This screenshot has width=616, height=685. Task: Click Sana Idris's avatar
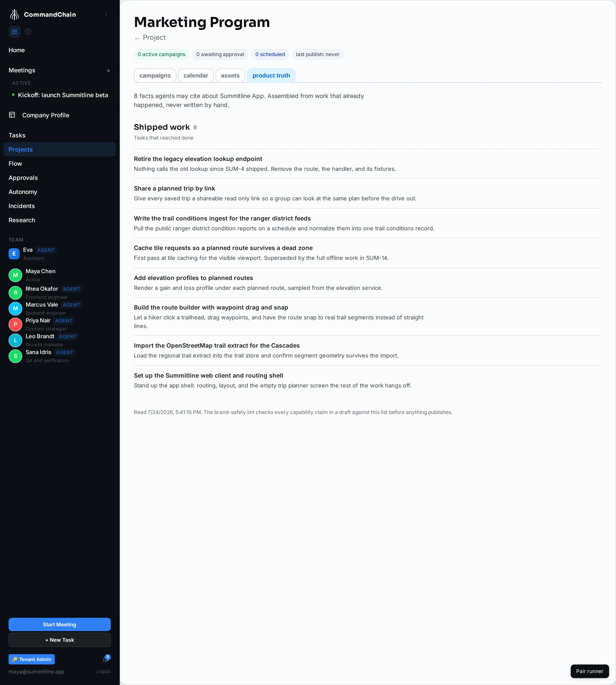pos(15,356)
